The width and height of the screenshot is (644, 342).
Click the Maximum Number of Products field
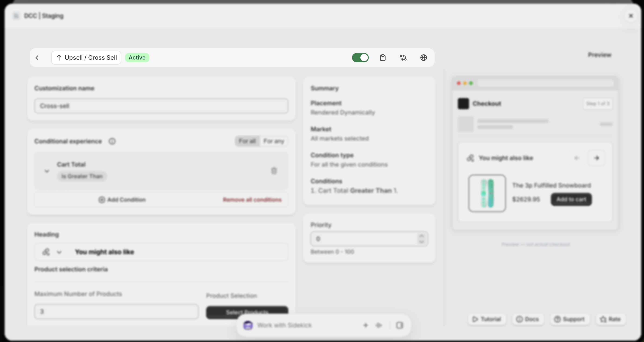[x=117, y=311]
